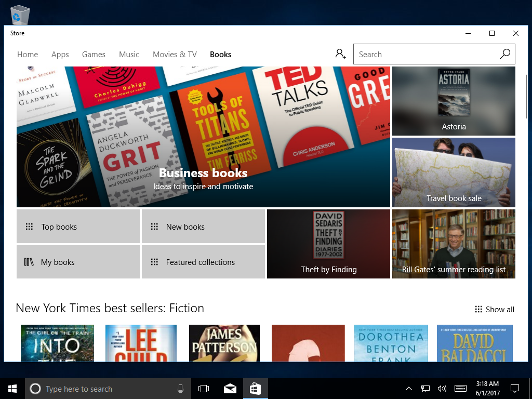532x399 pixels.
Task: Show hidden system tray icons
Action: pos(409,389)
